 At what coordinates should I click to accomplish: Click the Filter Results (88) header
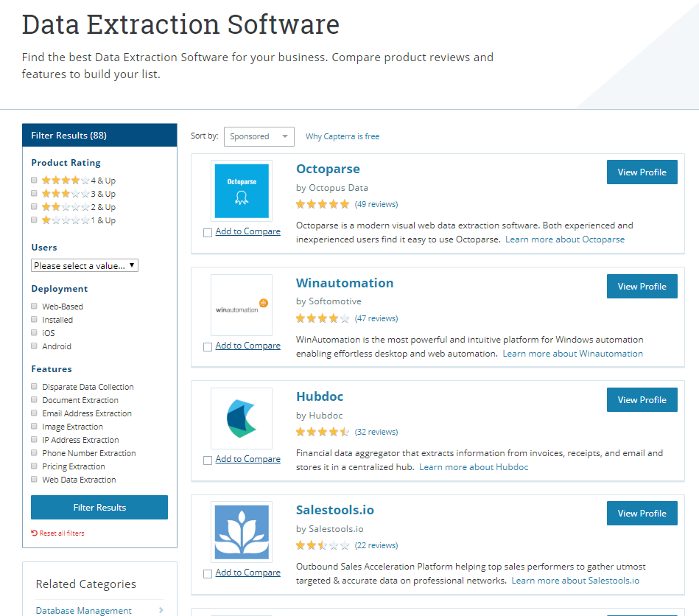[99, 135]
